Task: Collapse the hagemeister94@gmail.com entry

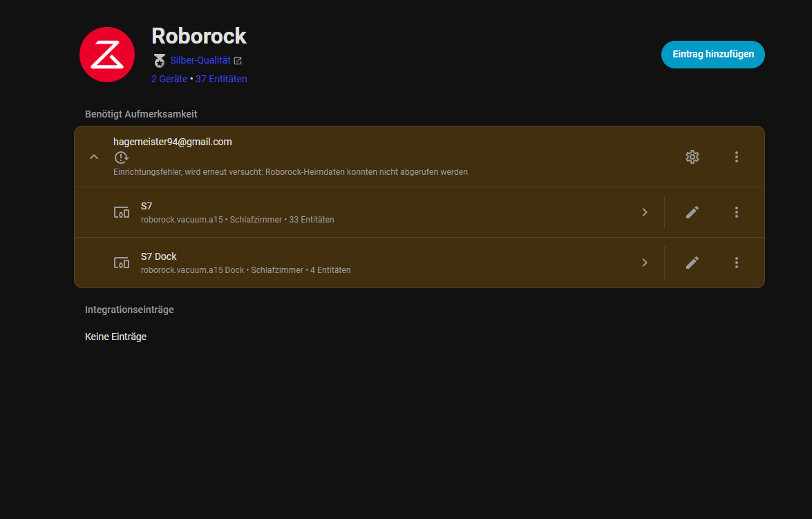Action: tap(94, 157)
